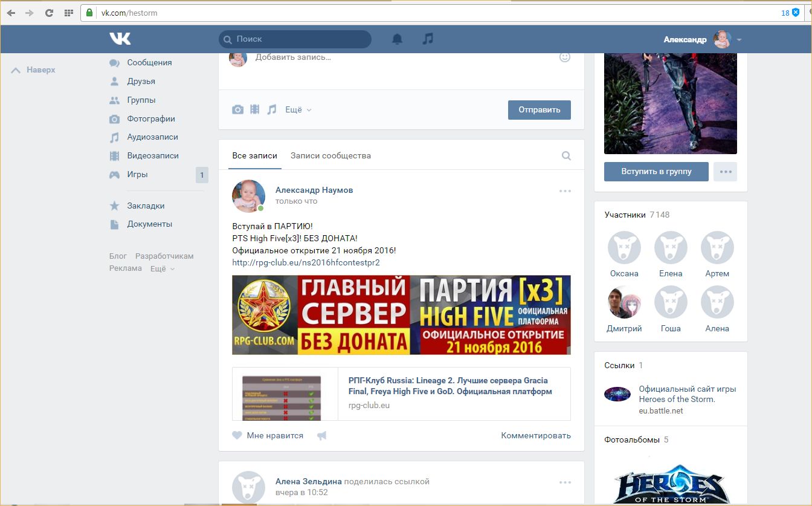Open Документы in the sidebar

click(x=149, y=224)
